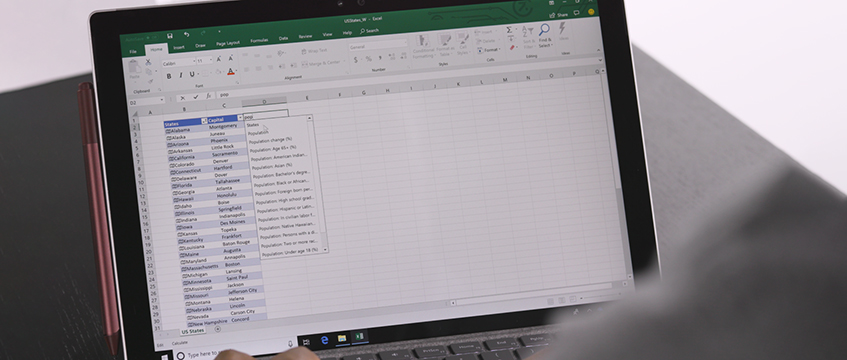The width and height of the screenshot is (847, 360).
Task: Click the Share button
Action: tap(559, 15)
